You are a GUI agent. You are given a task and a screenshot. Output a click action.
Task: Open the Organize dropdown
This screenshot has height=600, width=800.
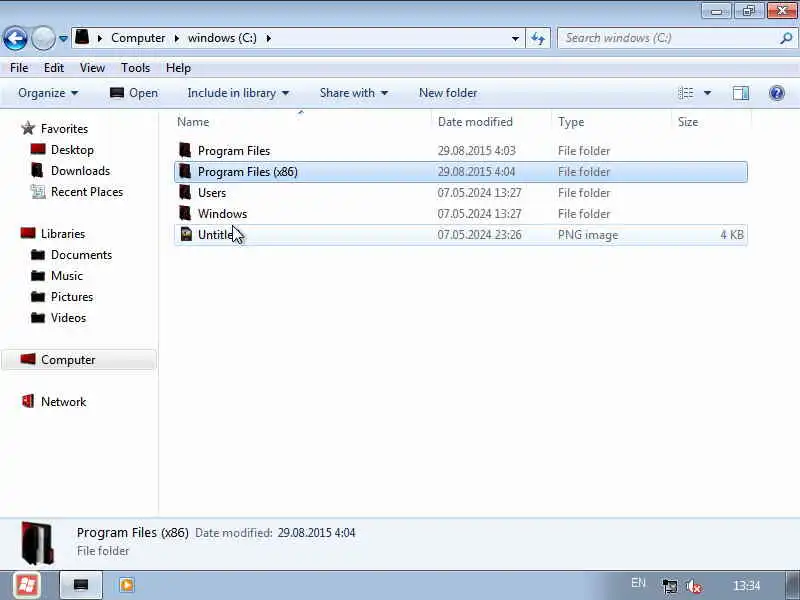point(48,93)
